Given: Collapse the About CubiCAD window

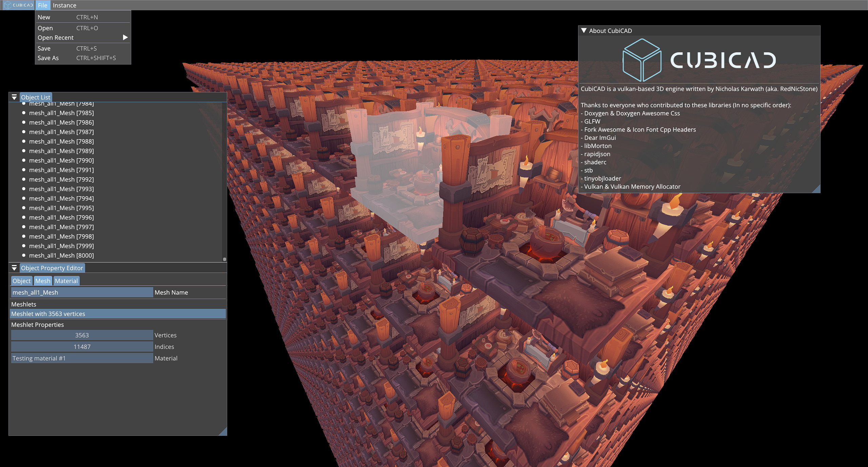Looking at the screenshot, I should pyautogui.click(x=584, y=31).
